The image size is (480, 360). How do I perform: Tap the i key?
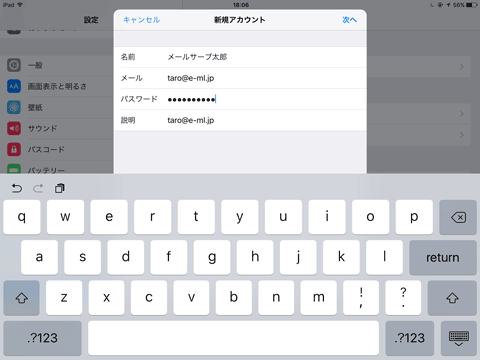click(x=327, y=217)
